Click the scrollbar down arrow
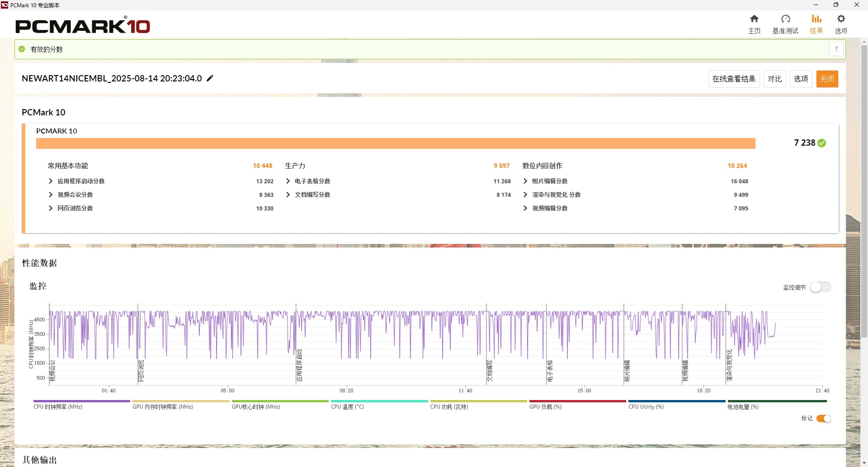Viewport: 868px width, 467px height. [864, 463]
